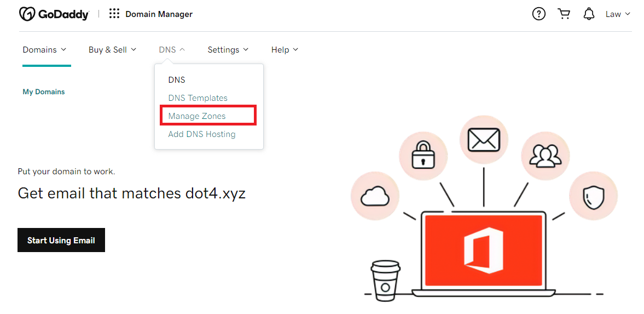This screenshot has height=314, width=644.
Task: Collapse the DNS menu
Action: 172,50
